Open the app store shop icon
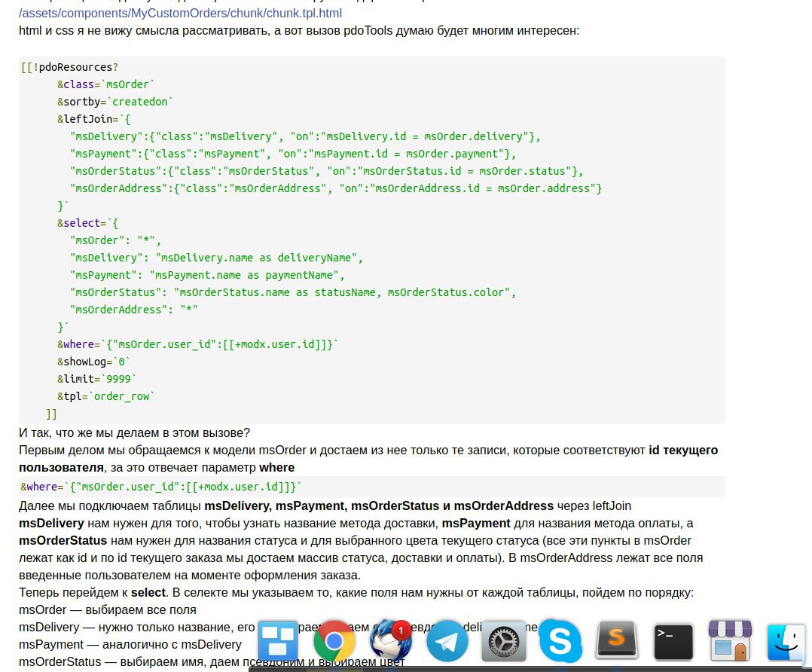This screenshot has width=812, height=672. click(730, 640)
